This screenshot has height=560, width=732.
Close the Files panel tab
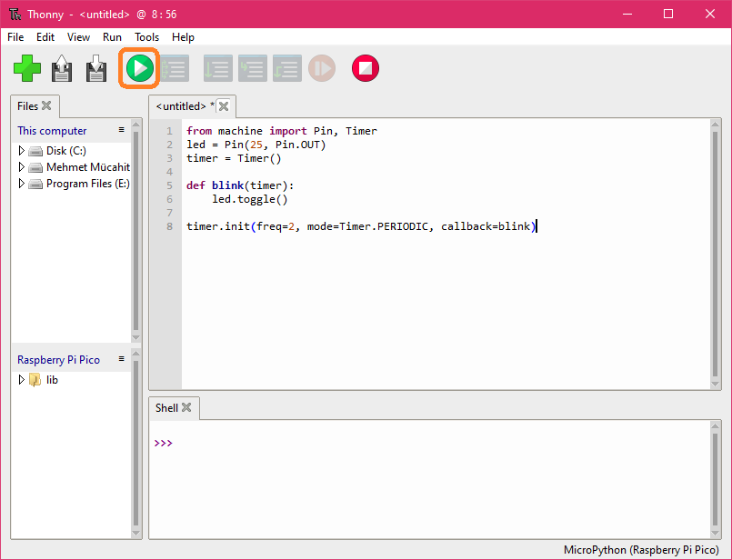(46, 105)
